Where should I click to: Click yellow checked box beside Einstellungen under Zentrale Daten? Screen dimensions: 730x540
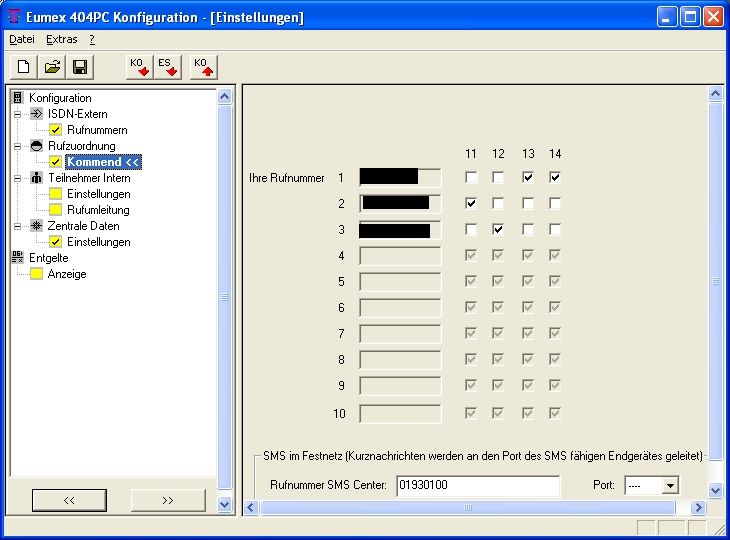[55, 242]
